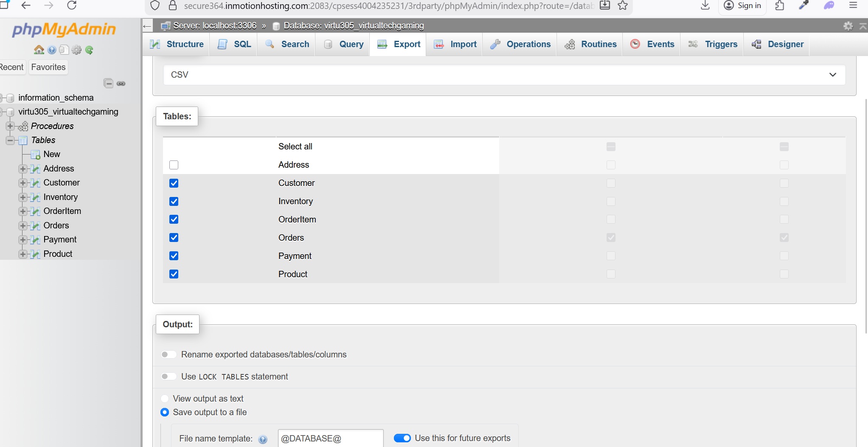Collapse the Tables node in sidebar

[x=9, y=141]
